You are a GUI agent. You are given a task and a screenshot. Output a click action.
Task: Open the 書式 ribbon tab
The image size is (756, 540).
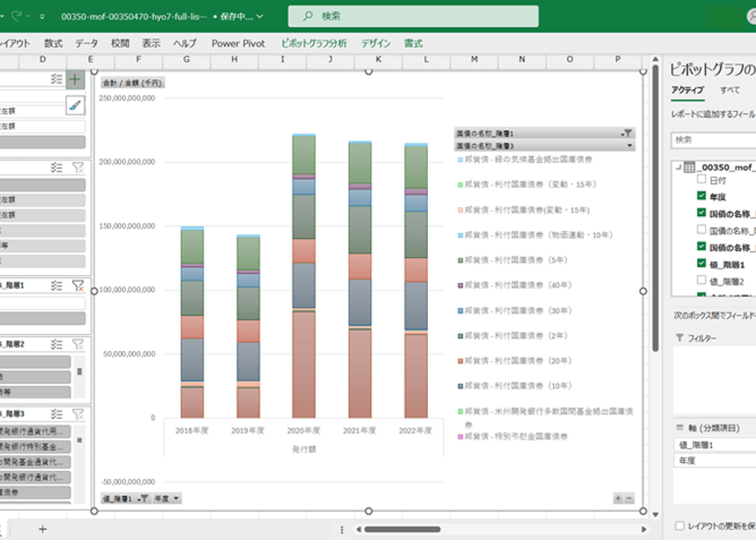(x=413, y=43)
